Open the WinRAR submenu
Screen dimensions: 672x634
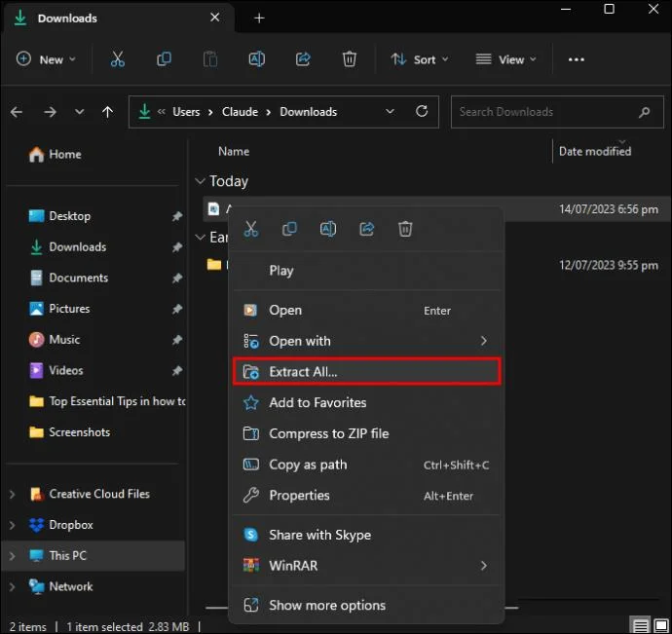click(x=367, y=566)
